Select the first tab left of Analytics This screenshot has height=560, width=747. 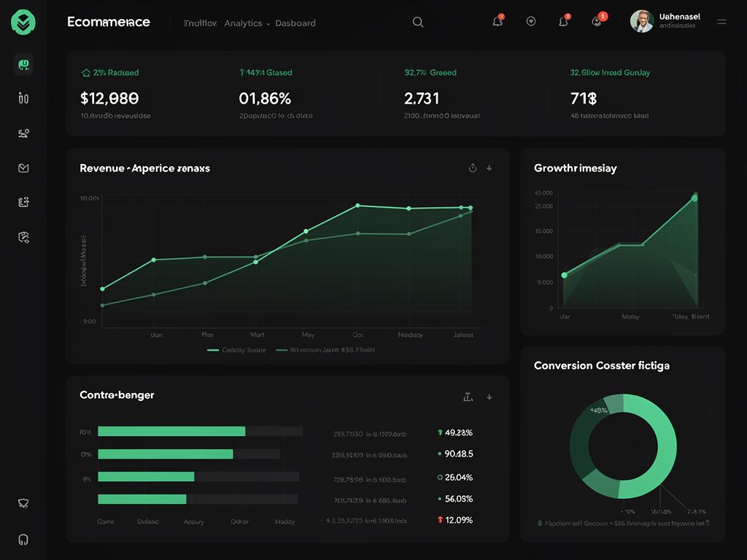(200, 23)
